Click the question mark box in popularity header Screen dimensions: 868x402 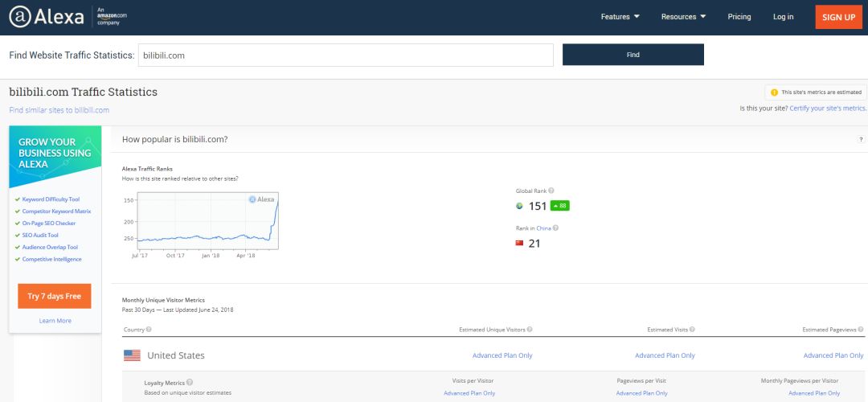[x=861, y=140]
